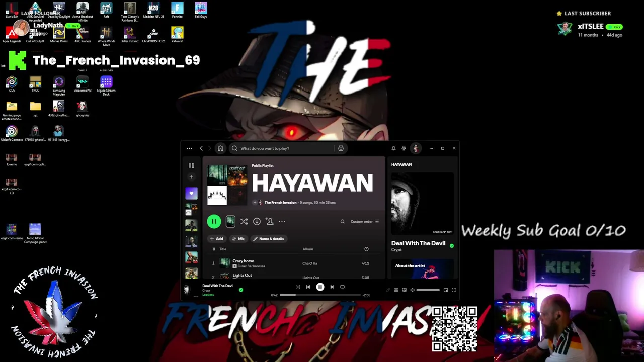Open Liked Songs in the library sidebar
644x362 pixels.
tap(191, 193)
